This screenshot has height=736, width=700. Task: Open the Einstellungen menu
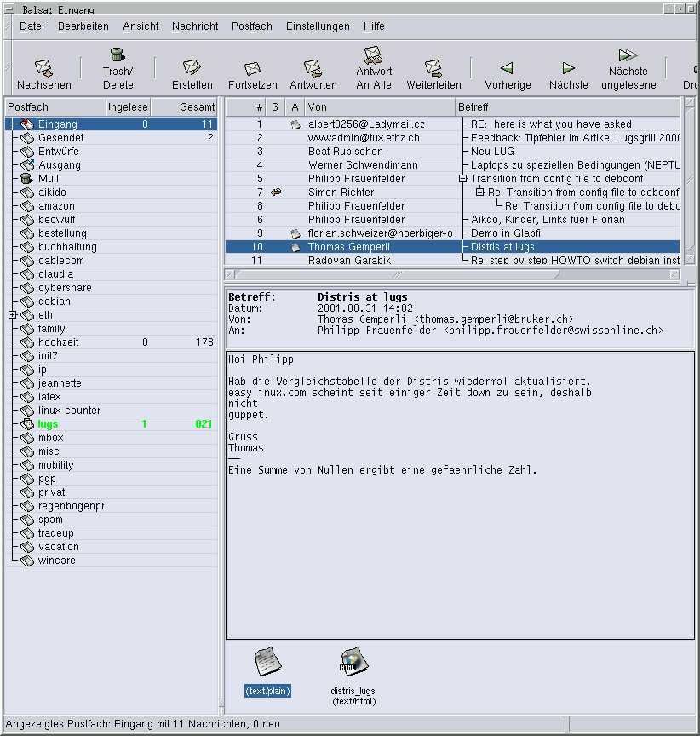(318, 26)
